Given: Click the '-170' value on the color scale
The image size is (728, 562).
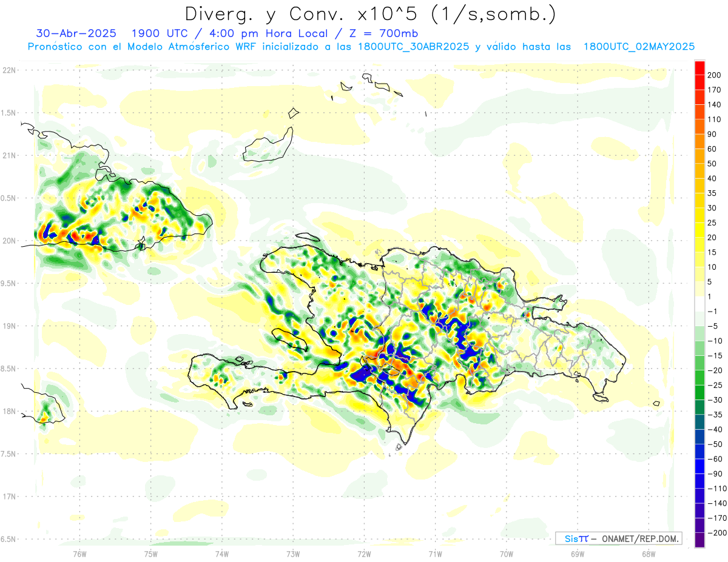Looking at the screenshot, I should [x=718, y=518].
